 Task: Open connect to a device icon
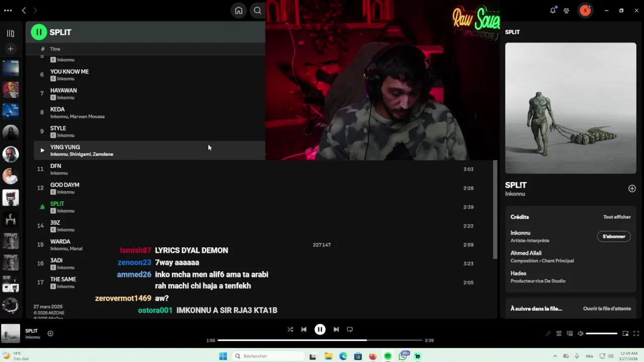[x=570, y=333]
